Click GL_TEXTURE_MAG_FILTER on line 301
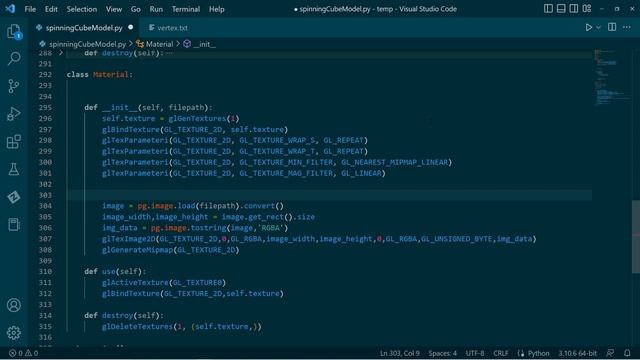This screenshot has width=640, height=360. pyautogui.click(x=286, y=173)
